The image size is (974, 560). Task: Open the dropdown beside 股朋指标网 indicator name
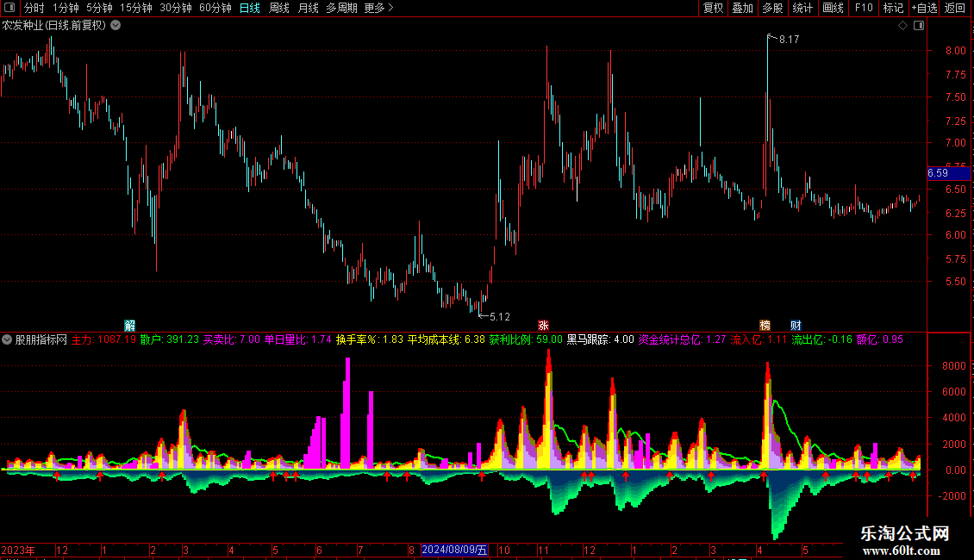(7, 339)
